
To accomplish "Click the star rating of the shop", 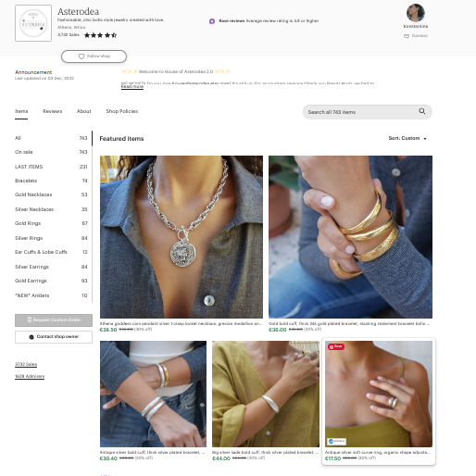I will coord(100,35).
